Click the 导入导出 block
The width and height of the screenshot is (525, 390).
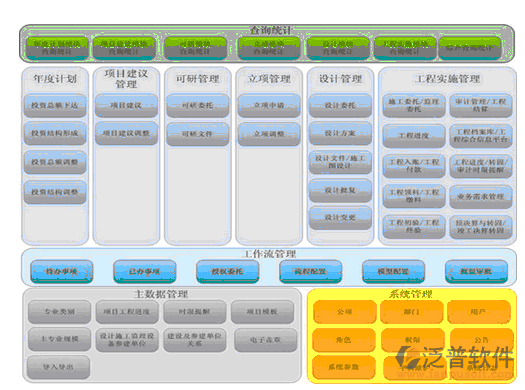click(x=58, y=367)
